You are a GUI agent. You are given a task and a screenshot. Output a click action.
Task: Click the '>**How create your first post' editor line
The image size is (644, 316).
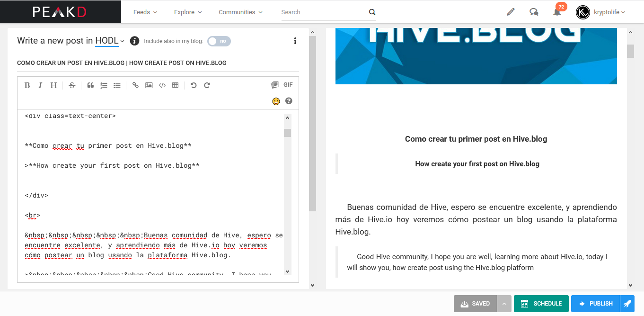click(112, 165)
